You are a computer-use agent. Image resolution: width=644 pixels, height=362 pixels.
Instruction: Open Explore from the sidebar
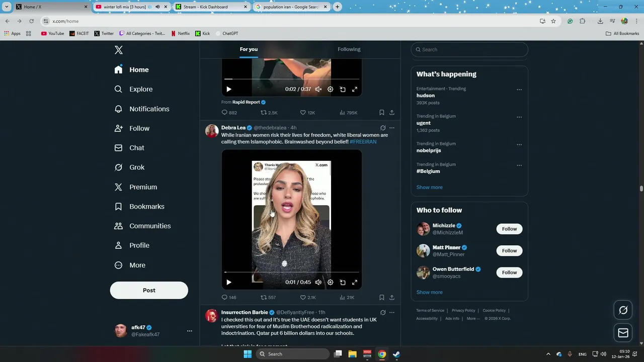[133, 89]
